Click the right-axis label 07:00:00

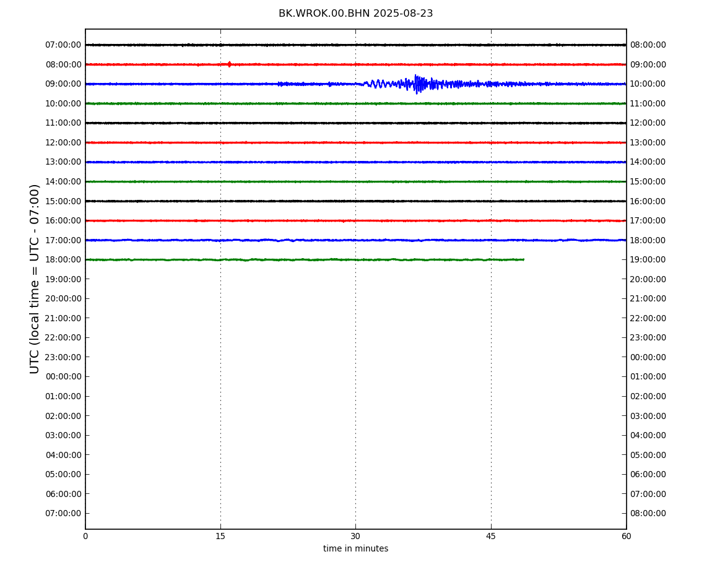click(x=648, y=494)
